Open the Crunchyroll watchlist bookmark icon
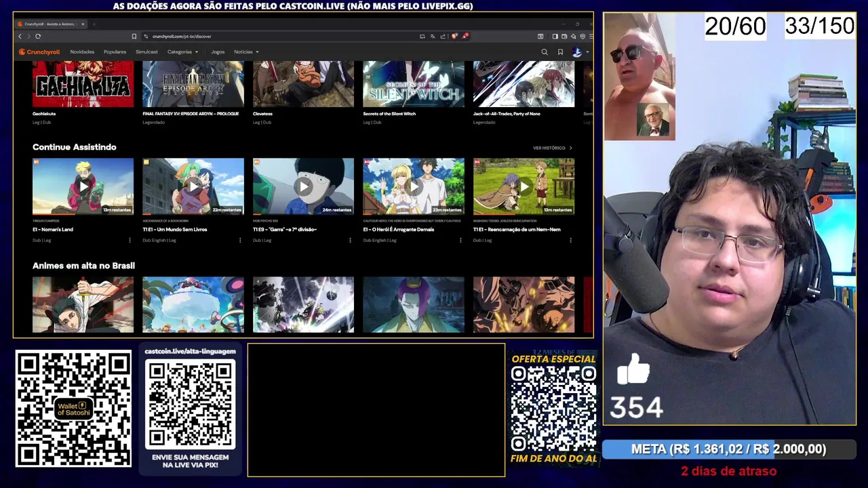868x488 pixels. (x=560, y=52)
